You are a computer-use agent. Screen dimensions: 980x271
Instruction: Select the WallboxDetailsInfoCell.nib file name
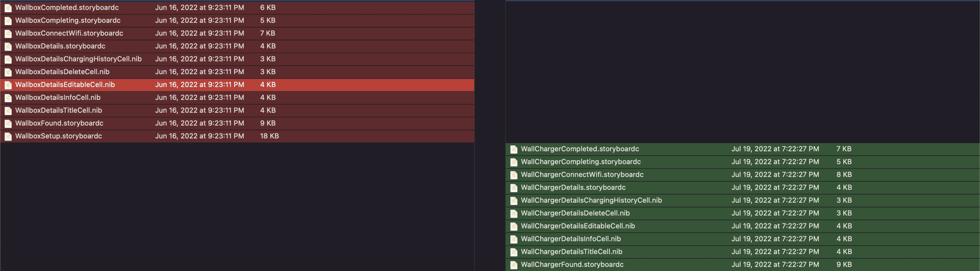[58, 97]
